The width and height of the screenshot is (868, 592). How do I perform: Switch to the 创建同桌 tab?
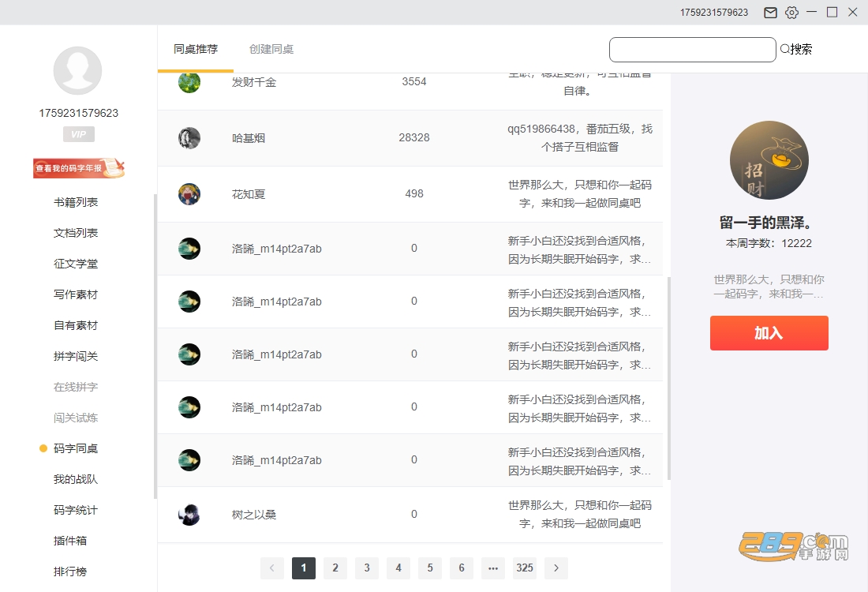271,49
